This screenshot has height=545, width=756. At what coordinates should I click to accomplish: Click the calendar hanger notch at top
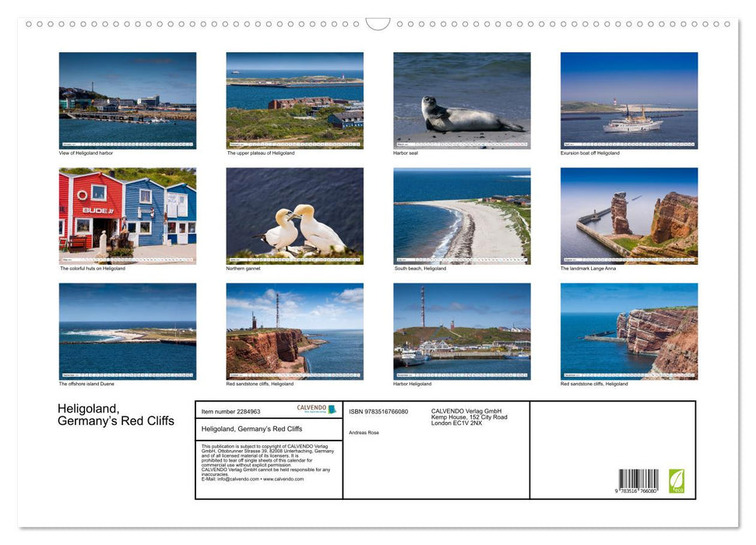[378, 24]
